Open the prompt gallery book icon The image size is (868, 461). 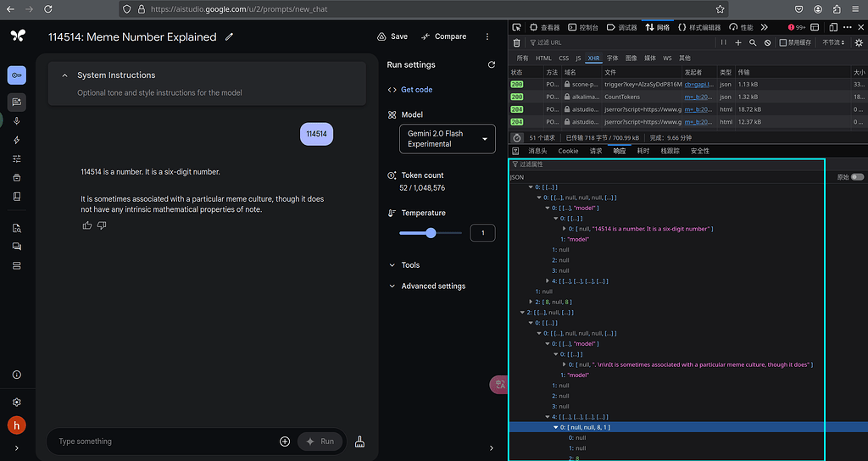click(x=17, y=197)
